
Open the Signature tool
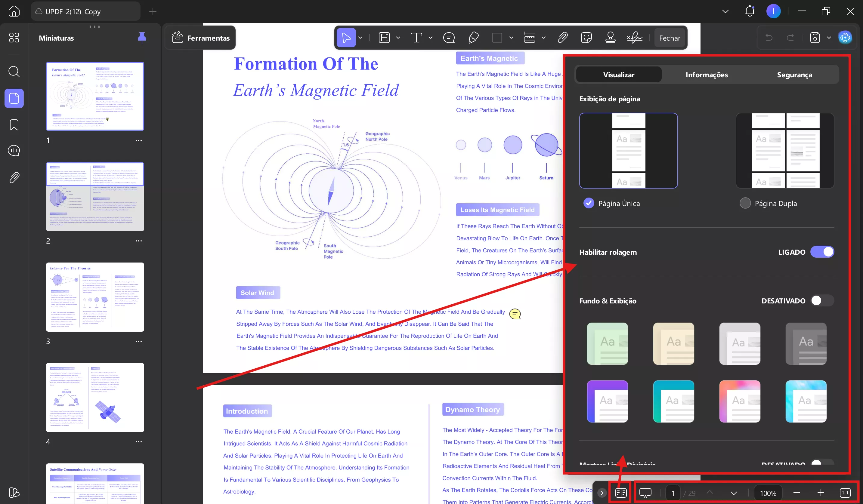(x=634, y=37)
